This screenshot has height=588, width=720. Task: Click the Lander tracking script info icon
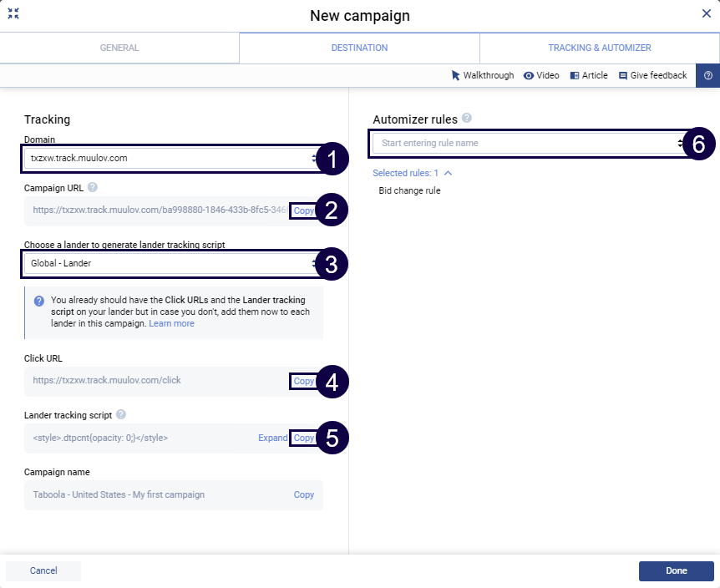121,414
